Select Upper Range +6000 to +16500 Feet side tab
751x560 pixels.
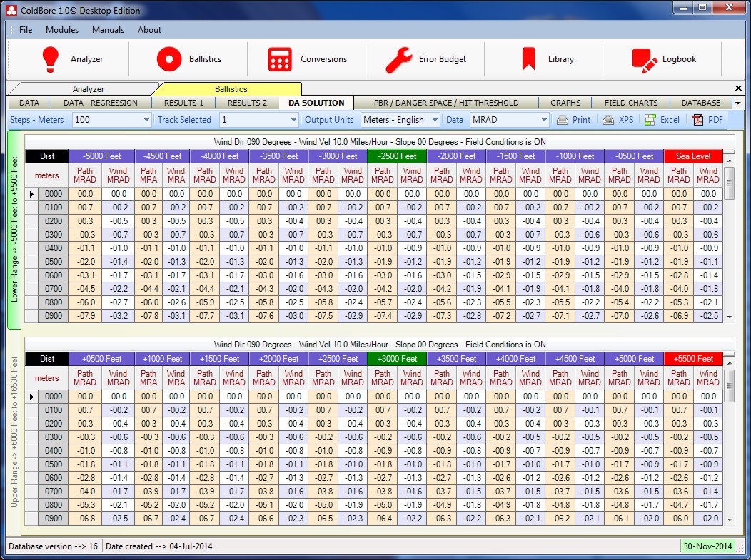click(x=14, y=432)
